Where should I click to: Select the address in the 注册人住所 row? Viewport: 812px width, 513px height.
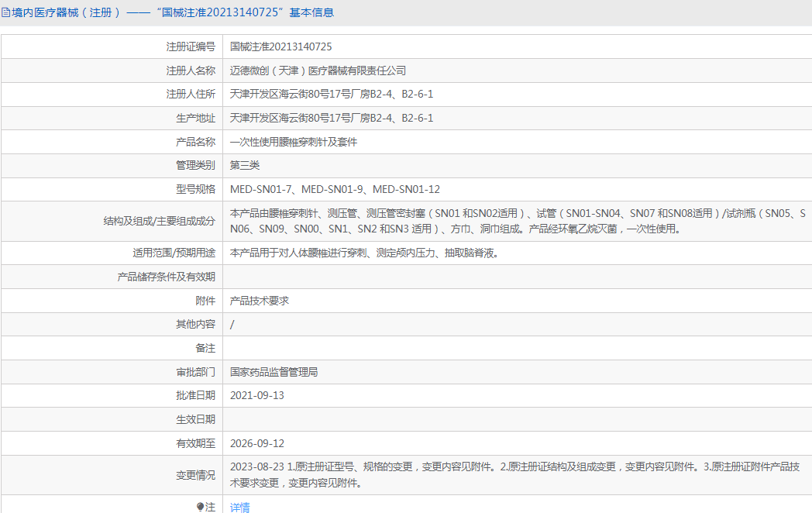point(332,94)
